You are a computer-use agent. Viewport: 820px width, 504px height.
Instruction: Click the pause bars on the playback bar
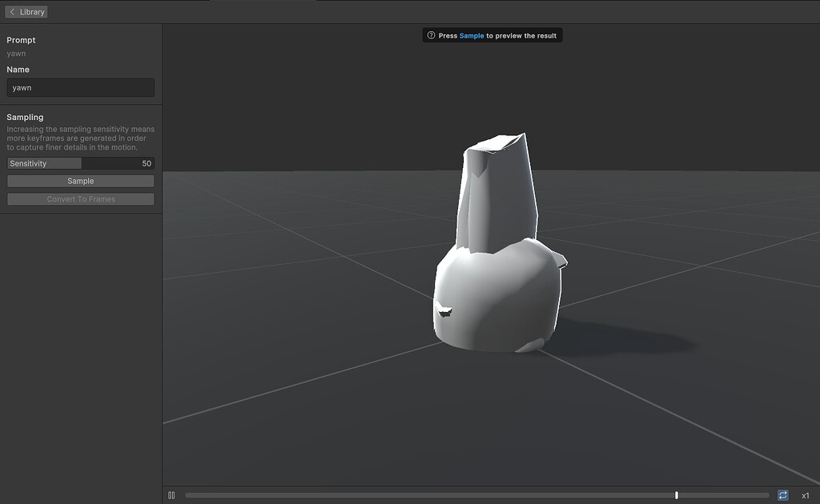click(171, 494)
